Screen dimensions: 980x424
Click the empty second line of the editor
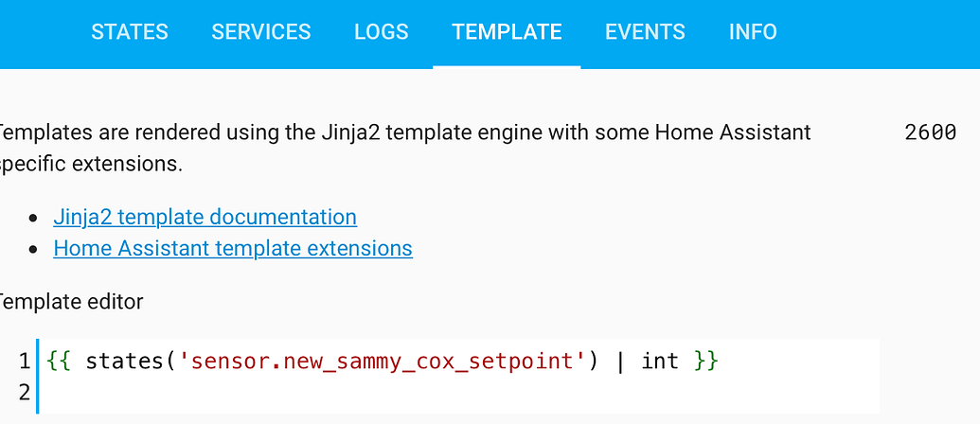coord(379,392)
